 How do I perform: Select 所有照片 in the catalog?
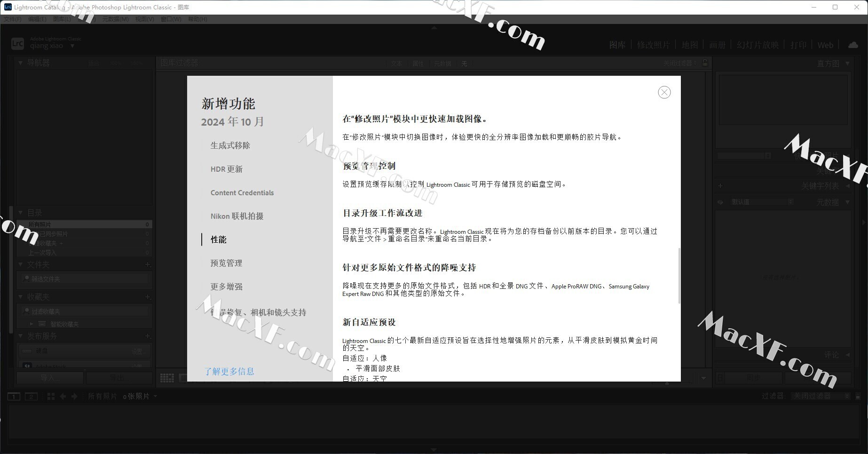[x=85, y=224]
